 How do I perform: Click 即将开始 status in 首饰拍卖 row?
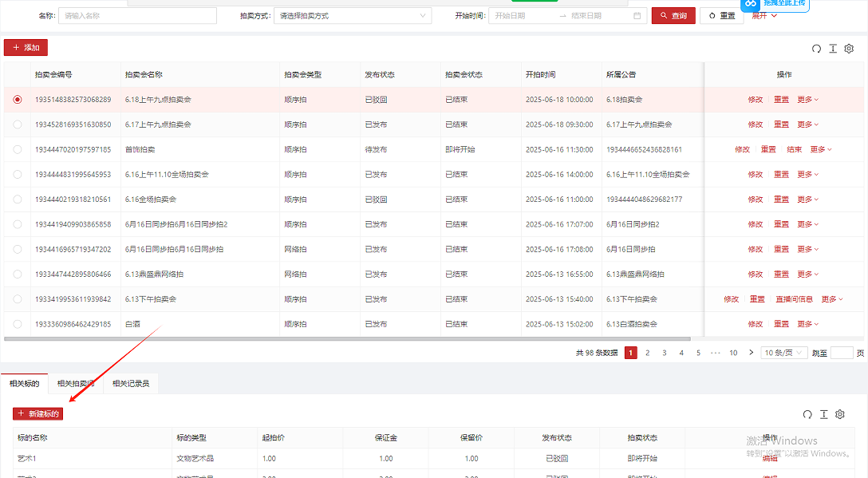coord(460,149)
